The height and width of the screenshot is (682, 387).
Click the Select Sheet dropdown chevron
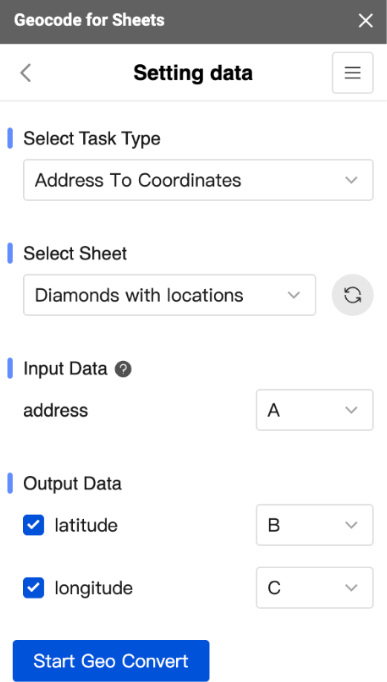click(x=294, y=295)
